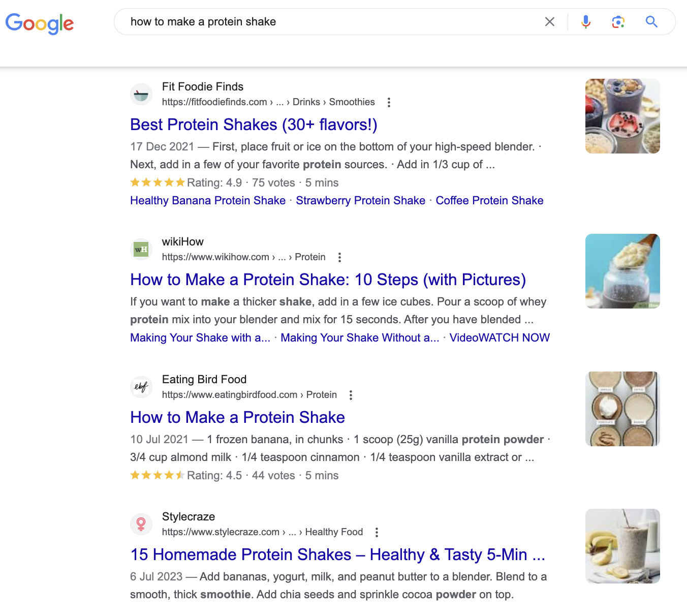Open the three-dot menu for the Stylecraze result
The height and width of the screenshot is (616, 687).
[x=377, y=532]
